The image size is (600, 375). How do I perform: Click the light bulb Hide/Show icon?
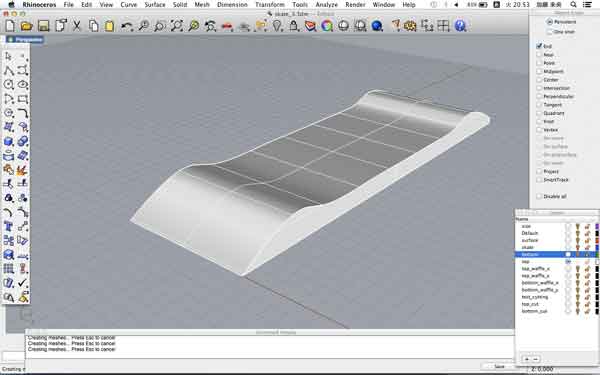coord(277,26)
